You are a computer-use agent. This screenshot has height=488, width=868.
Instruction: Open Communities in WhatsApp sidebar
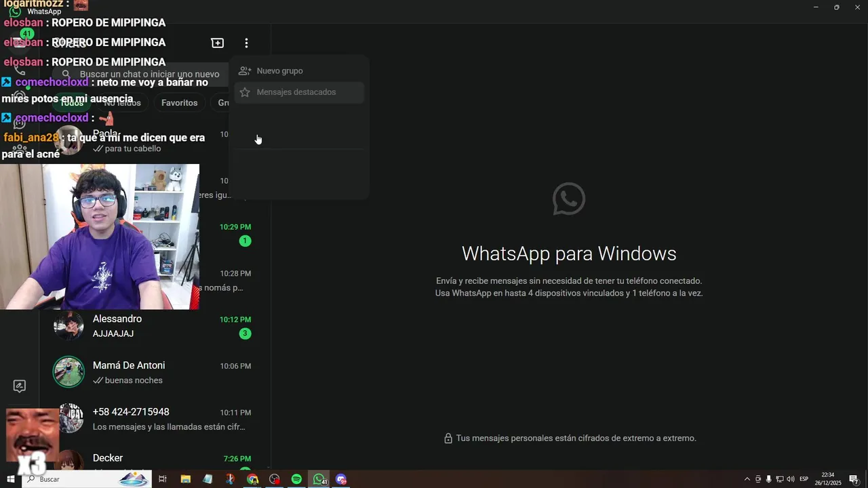[20, 150]
